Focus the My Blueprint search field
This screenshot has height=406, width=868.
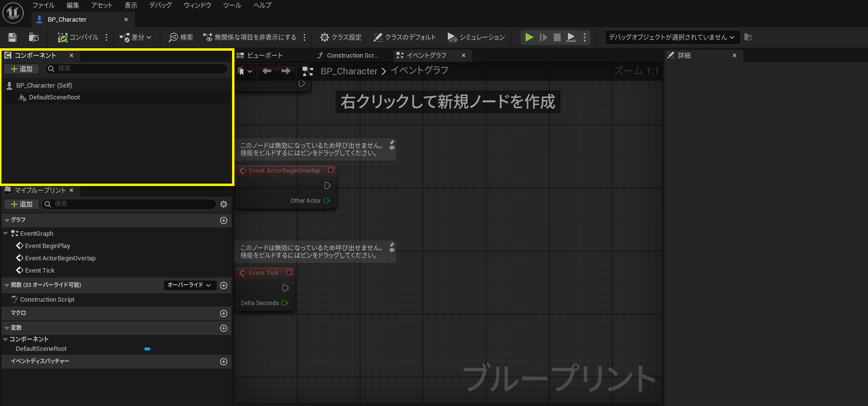click(129, 204)
